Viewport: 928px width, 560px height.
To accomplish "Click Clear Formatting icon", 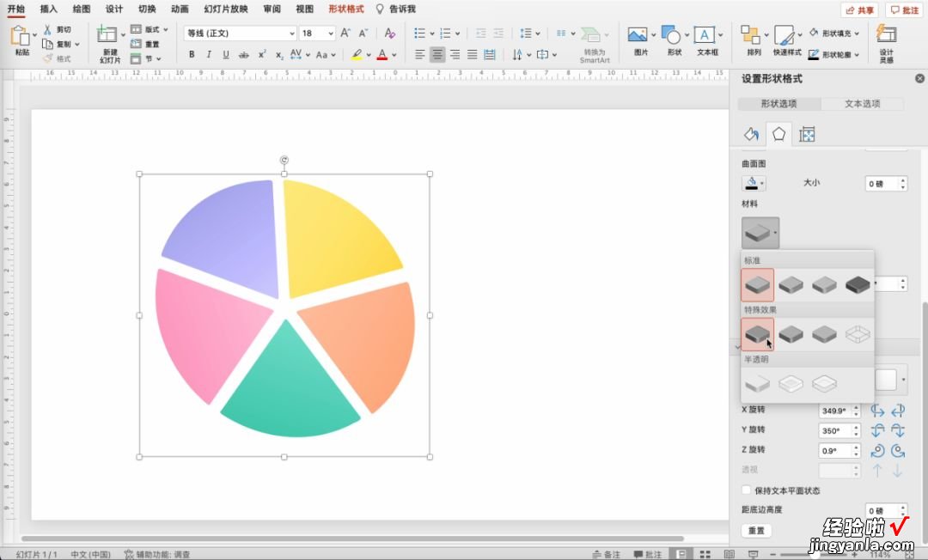I will [389, 33].
